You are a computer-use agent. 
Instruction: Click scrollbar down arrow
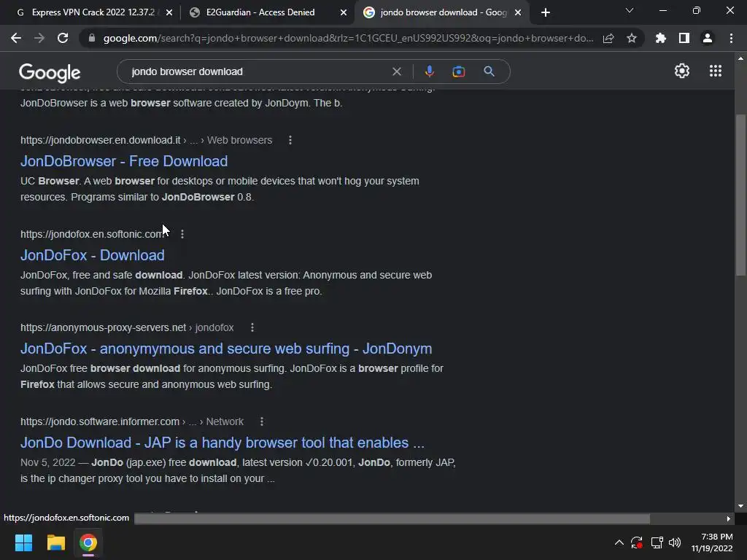[x=740, y=506]
